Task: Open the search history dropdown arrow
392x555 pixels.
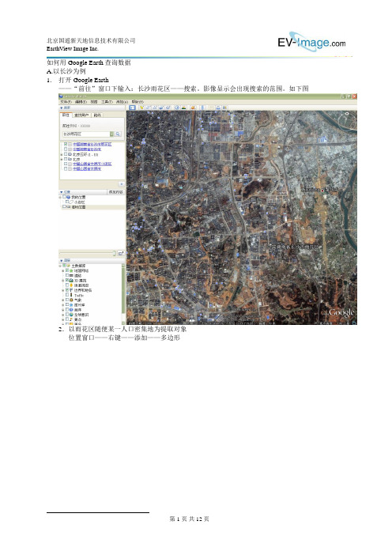Action: coord(111,134)
